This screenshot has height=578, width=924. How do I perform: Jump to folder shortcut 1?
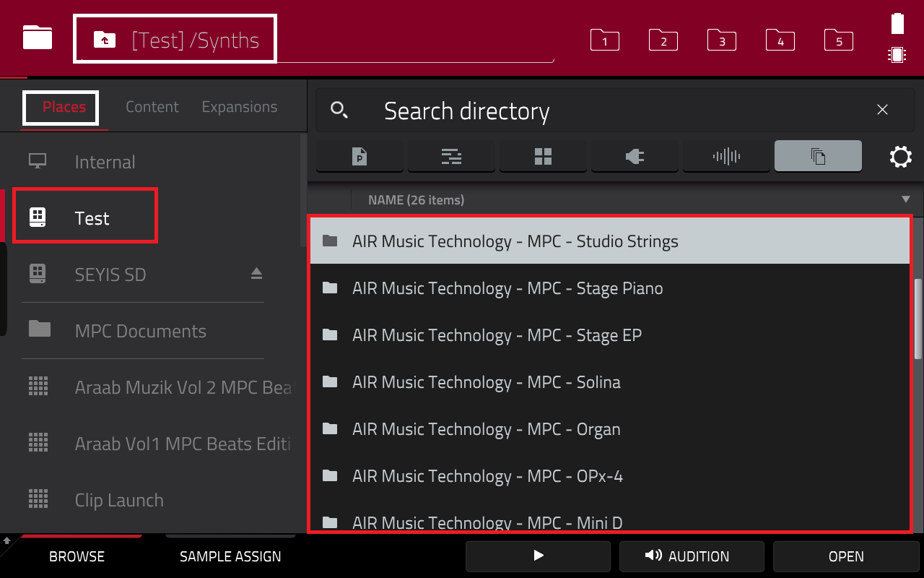click(605, 40)
